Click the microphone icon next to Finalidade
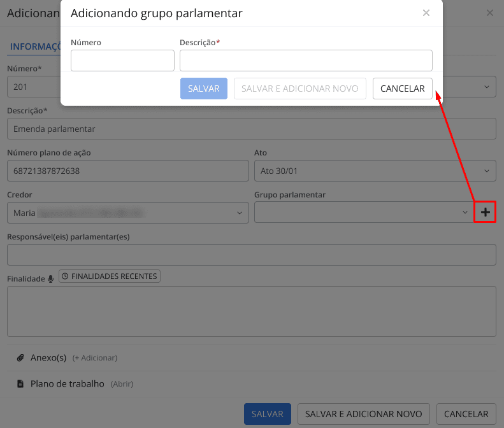This screenshot has height=428, width=504. click(x=51, y=279)
